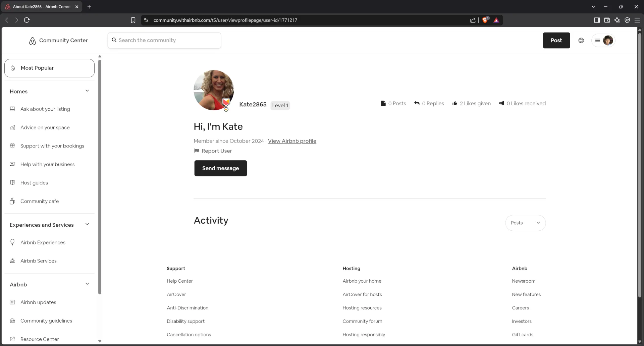Open the Brave Leo AI sparkle icon

(x=617, y=20)
